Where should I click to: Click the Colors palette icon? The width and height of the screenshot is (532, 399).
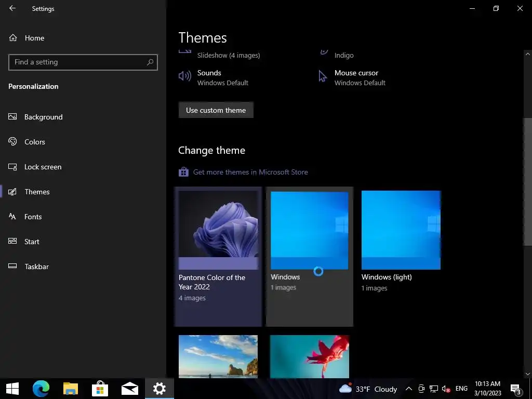click(12, 141)
